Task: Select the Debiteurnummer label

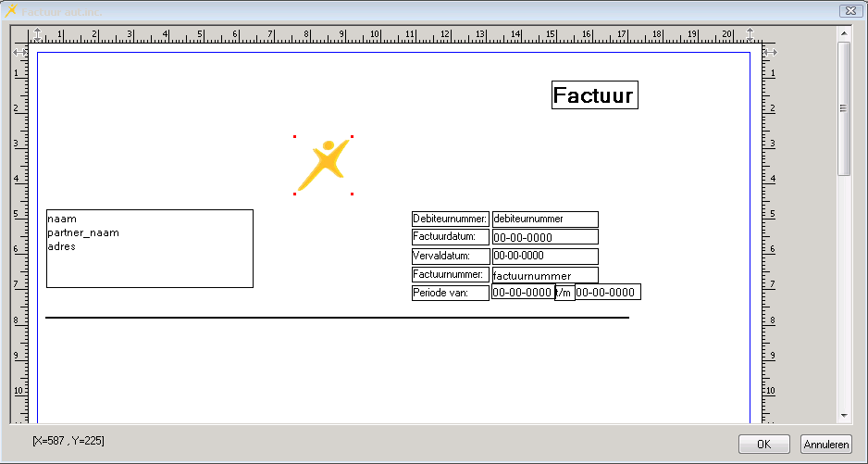Action: 451,219
